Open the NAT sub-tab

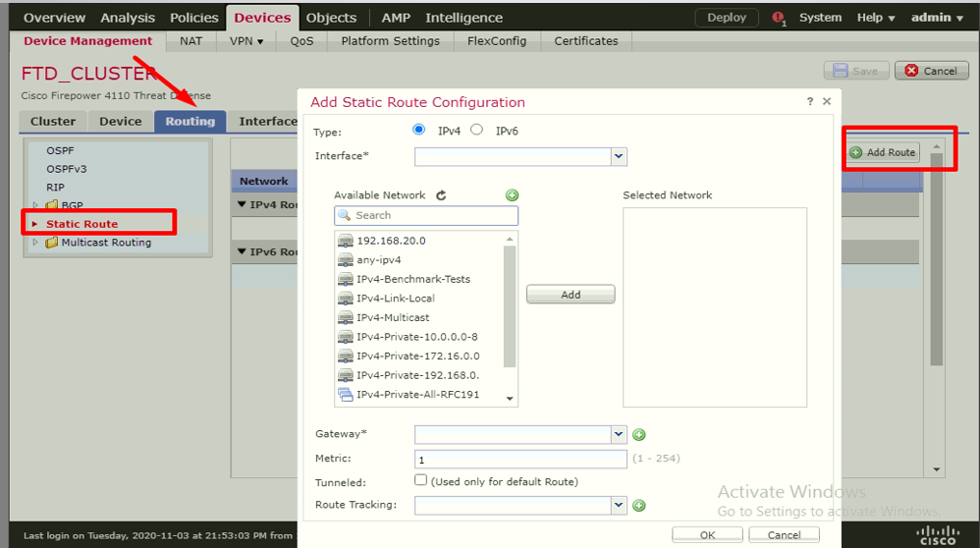(191, 41)
